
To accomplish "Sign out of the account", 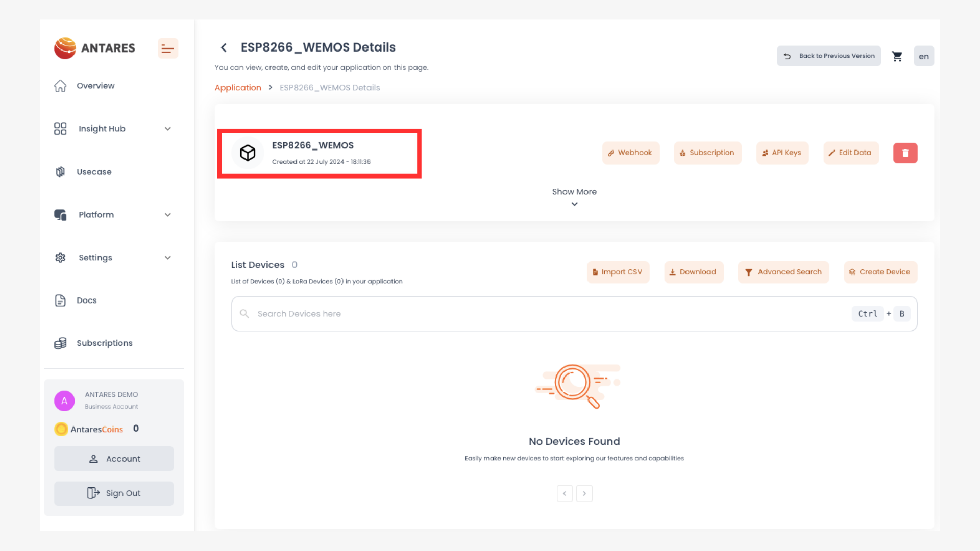I will (x=114, y=493).
